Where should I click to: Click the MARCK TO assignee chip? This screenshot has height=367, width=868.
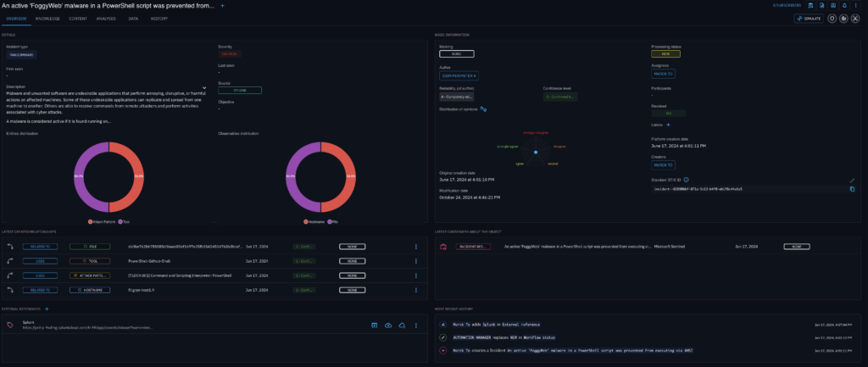(663, 73)
